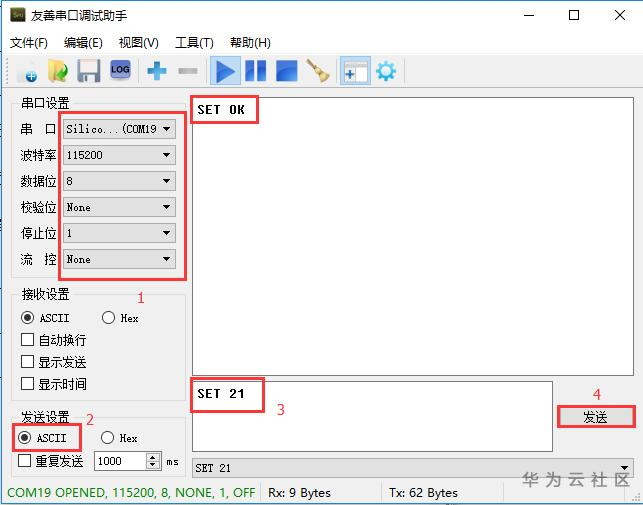Select ASCII in receive settings

click(x=45, y=318)
